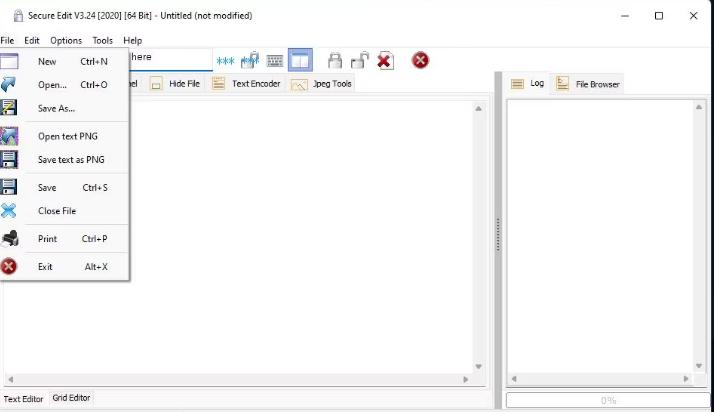715x414 pixels.
Task: Minimize the Secure Edit window
Action: click(625, 16)
